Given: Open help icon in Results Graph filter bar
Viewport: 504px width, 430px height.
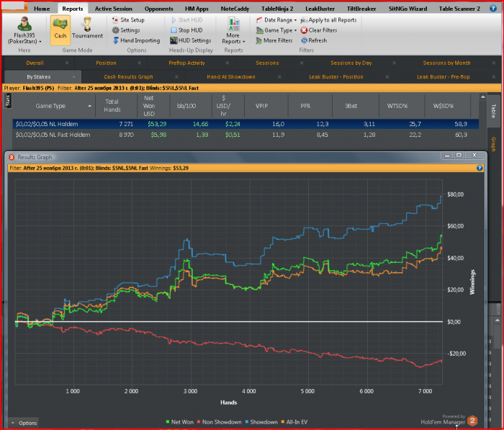Looking at the screenshot, I should [480, 168].
